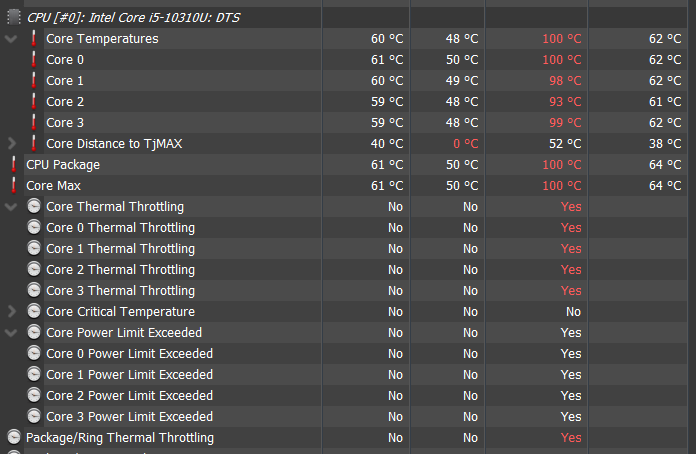Click the thermometer icon for CPU Package
The image size is (696, 454).
[x=14, y=165]
